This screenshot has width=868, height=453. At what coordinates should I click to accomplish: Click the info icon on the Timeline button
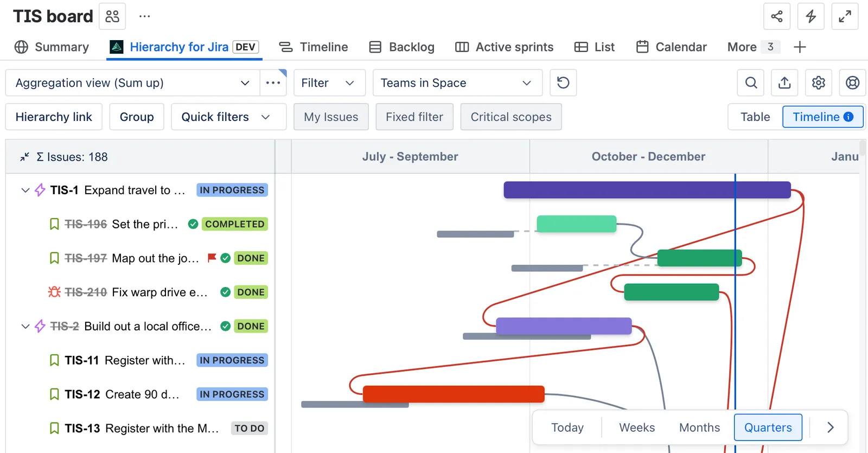848,117
